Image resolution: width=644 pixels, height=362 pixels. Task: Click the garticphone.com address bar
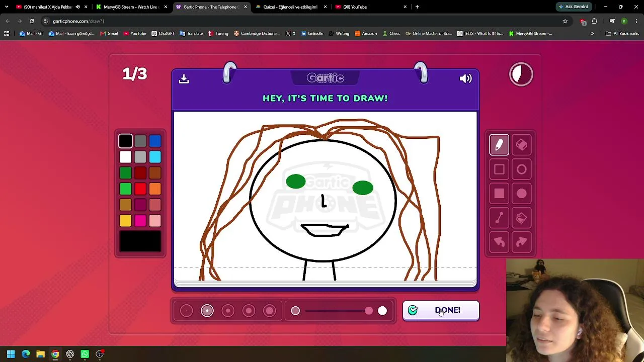[x=302, y=21]
